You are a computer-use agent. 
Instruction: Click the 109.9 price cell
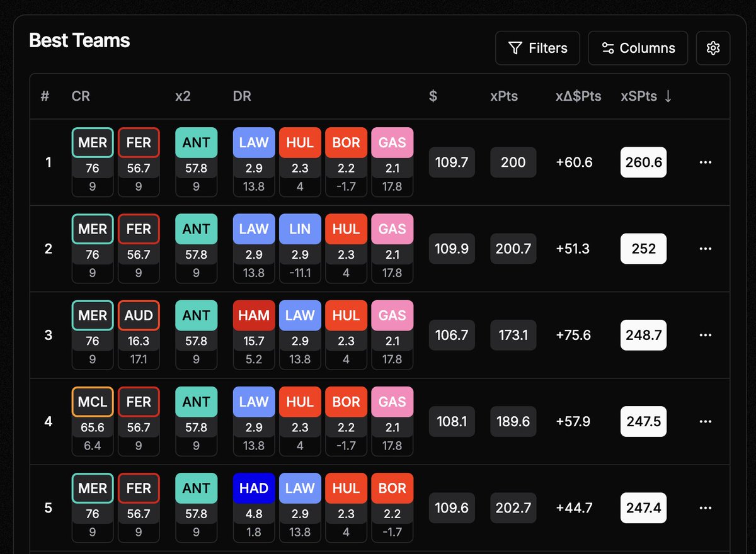pos(452,249)
